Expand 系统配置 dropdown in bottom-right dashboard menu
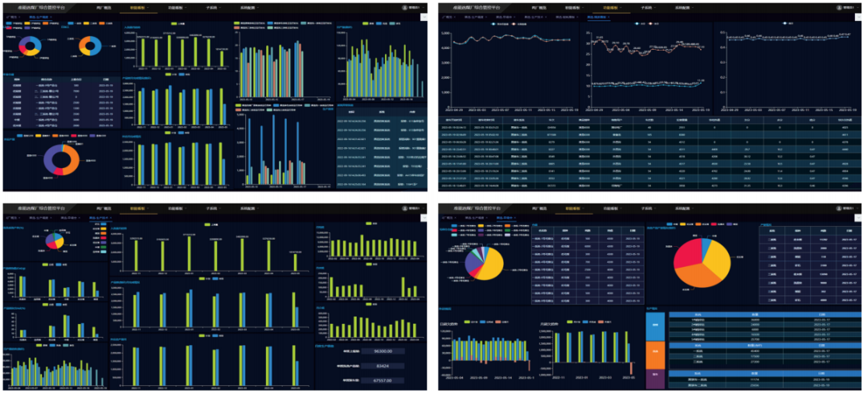The width and height of the screenshot is (868, 394). tap(683, 208)
